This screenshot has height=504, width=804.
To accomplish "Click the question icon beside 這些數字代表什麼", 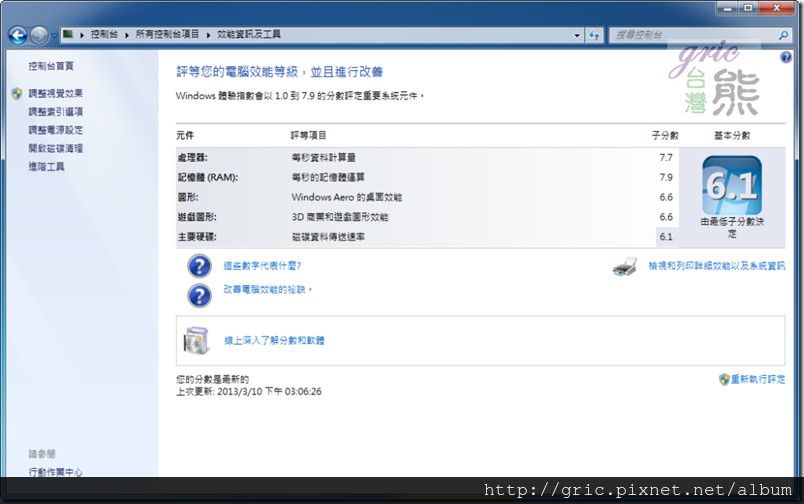I will pyautogui.click(x=199, y=266).
